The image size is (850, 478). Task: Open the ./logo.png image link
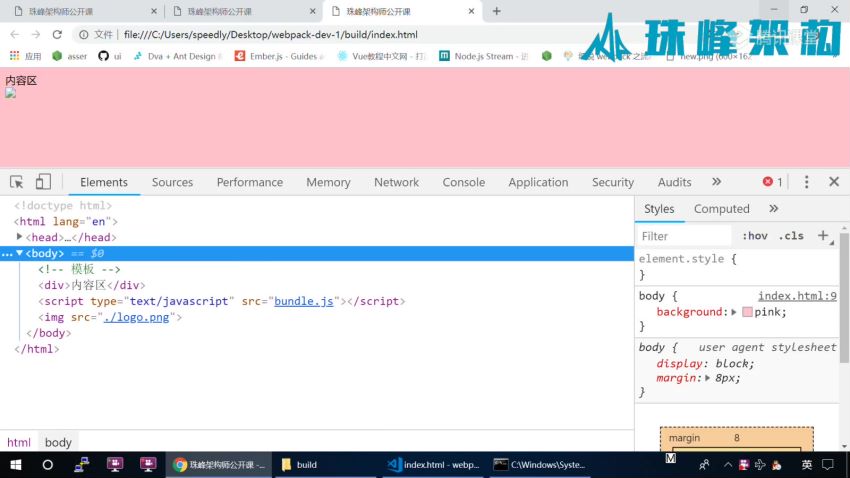tap(136, 317)
